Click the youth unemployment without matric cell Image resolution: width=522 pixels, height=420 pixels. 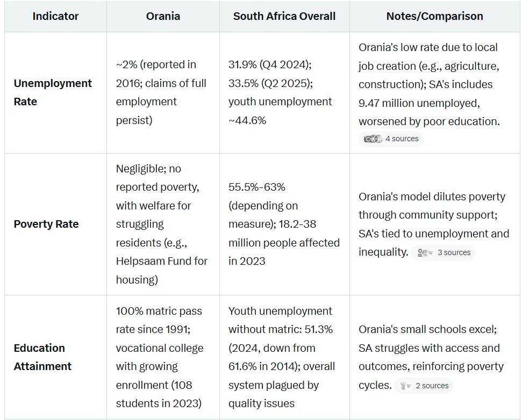(282, 357)
